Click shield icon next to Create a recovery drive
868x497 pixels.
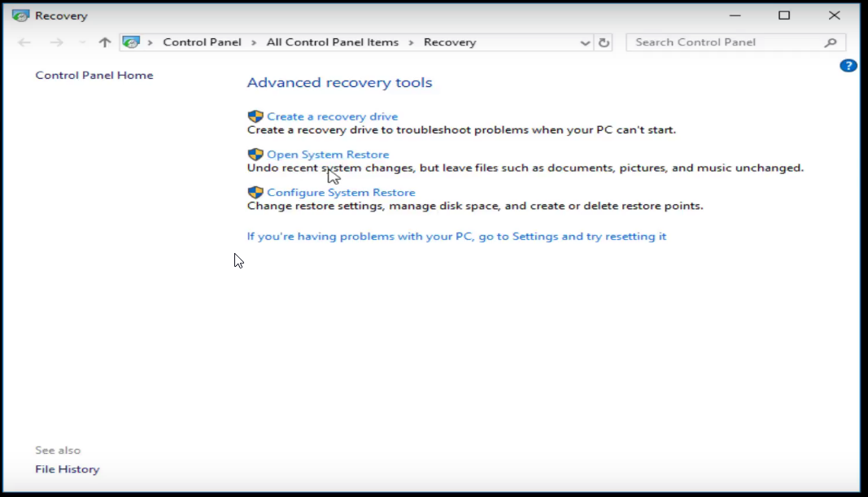click(x=255, y=116)
